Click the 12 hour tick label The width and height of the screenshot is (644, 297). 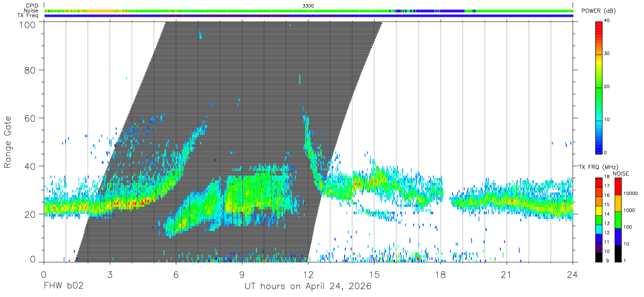click(308, 274)
